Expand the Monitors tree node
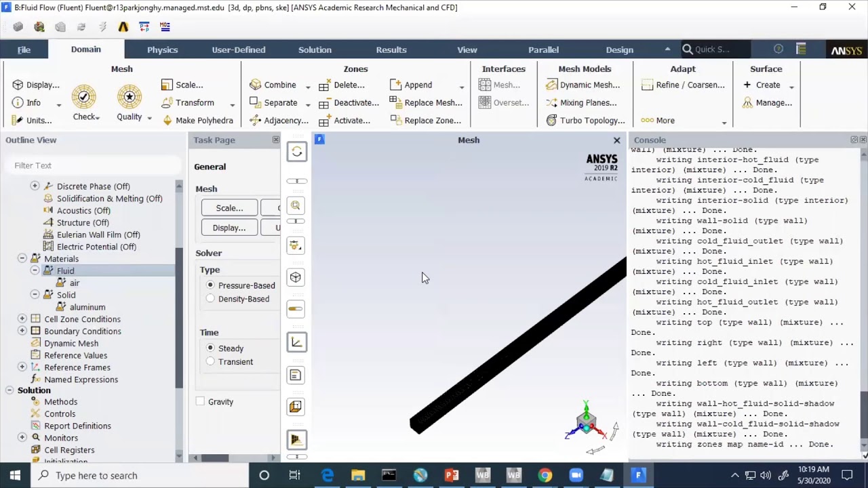868x488 pixels. pyautogui.click(x=22, y=438)
